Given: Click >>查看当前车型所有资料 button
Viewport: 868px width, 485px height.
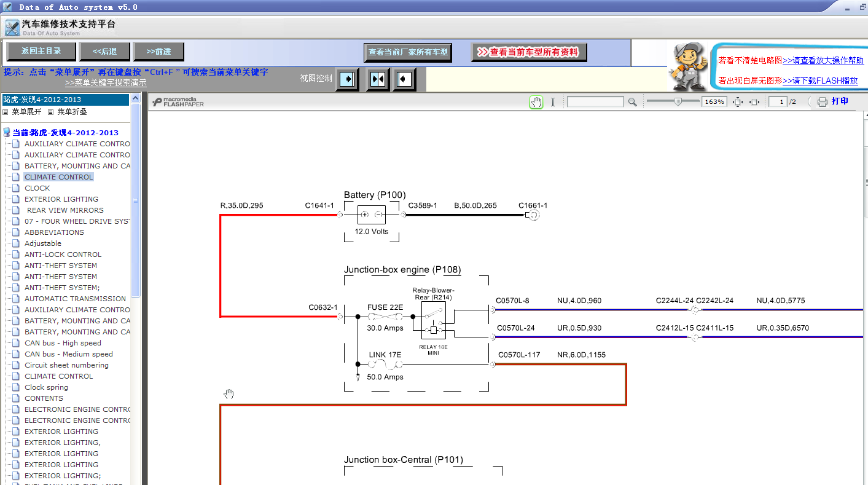Looking at the screenshot, I should (x=529, y=53).
